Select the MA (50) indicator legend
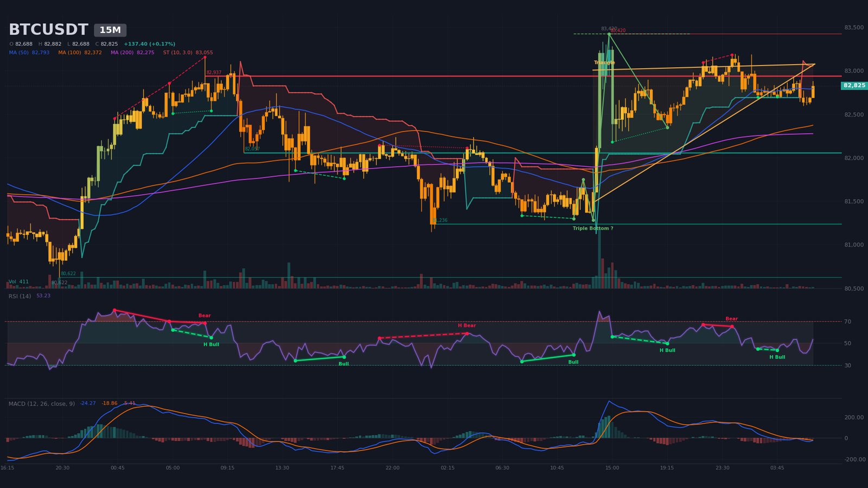 pos(29,53)
